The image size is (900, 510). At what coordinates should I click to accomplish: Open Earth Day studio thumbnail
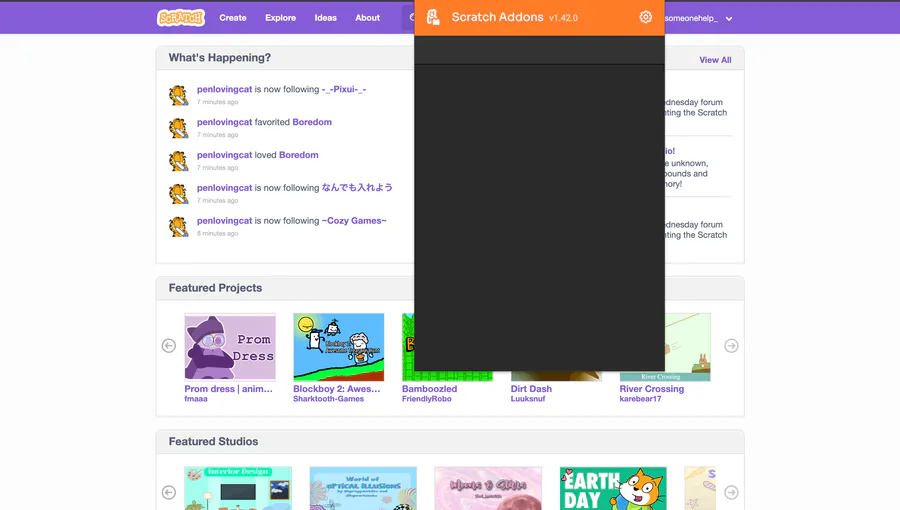613,488
